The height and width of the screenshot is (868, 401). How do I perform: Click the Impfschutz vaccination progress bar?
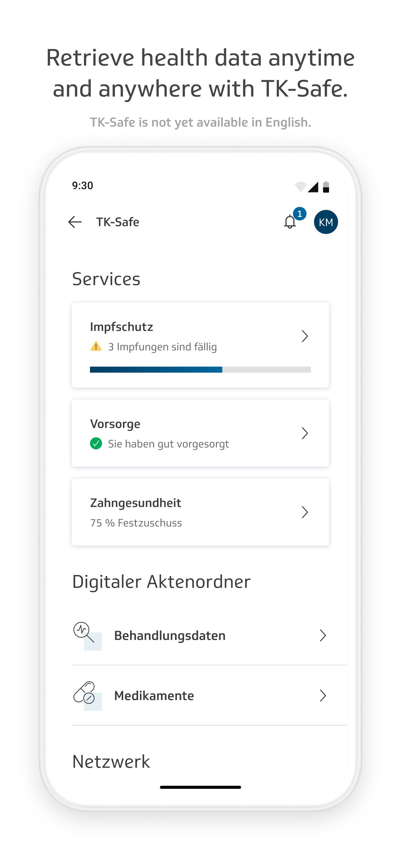coord(200,370)
